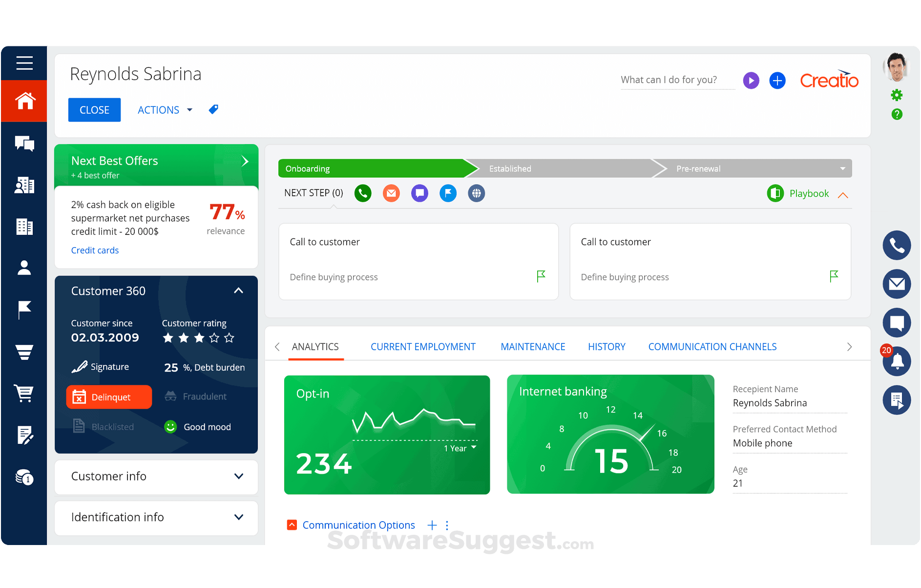Set the fourth star in customer rating
This screenshot has height=588, width=921.
coord(214,337)
